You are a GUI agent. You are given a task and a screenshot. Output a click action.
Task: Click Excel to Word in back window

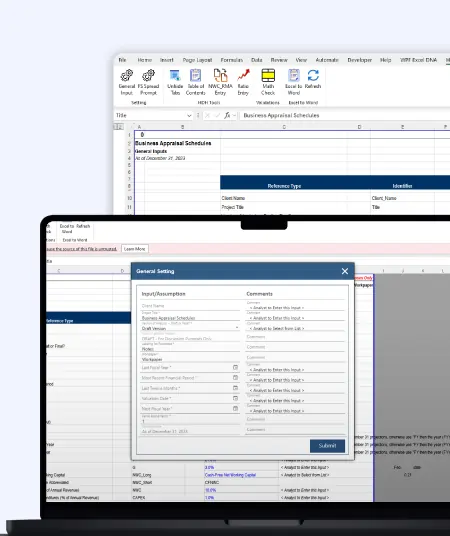[x=294, y=82]
